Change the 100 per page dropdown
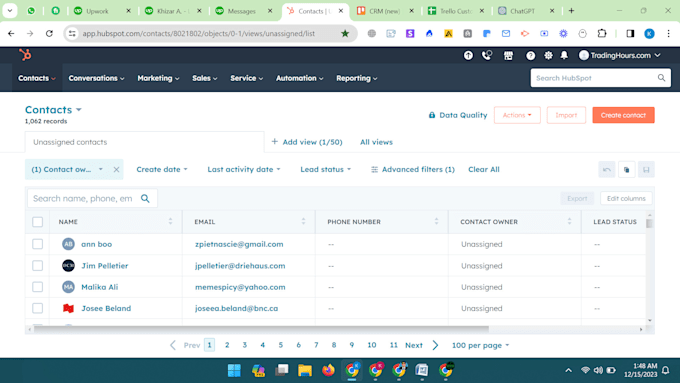 pyautogui.click(x=481, y=345)
